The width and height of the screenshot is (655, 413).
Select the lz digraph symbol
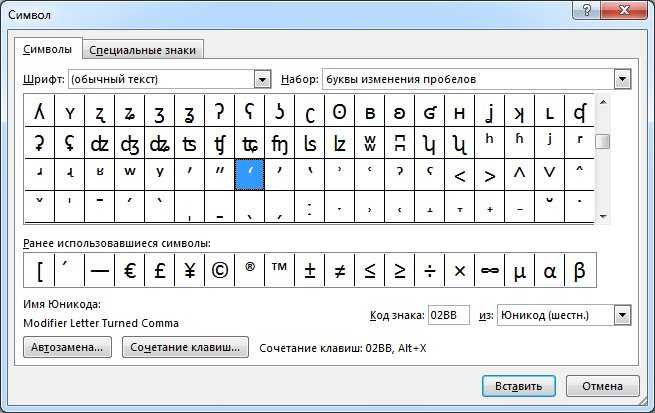click(340, 143)
